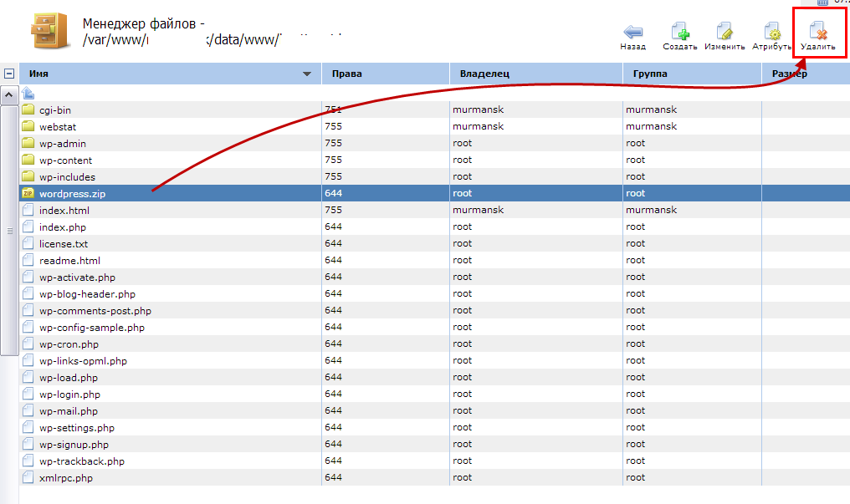Select the wp-load.php file name
The image size is (850, 504).
(x=69, y=379)
